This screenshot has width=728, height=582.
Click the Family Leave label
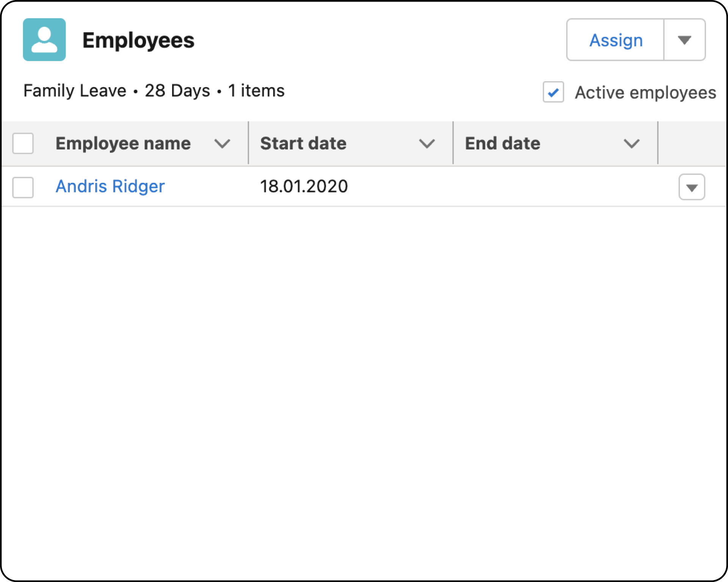coord(74,91)
